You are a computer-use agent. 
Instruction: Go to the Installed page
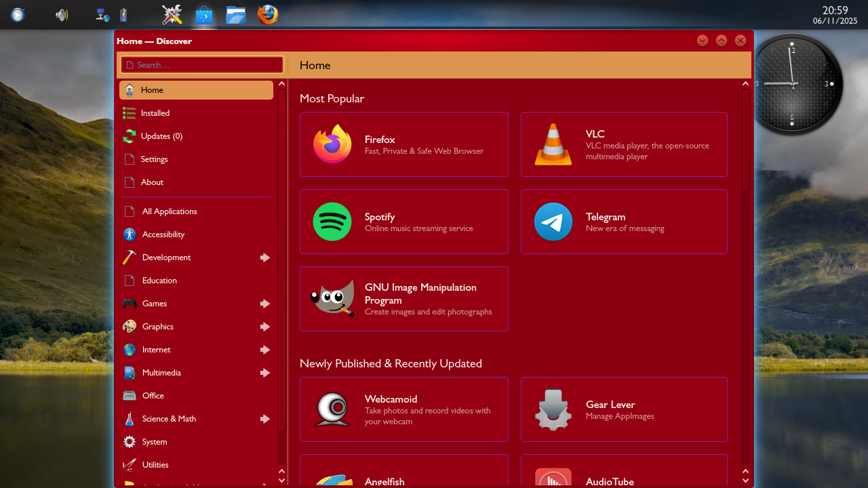coord(155,113)
